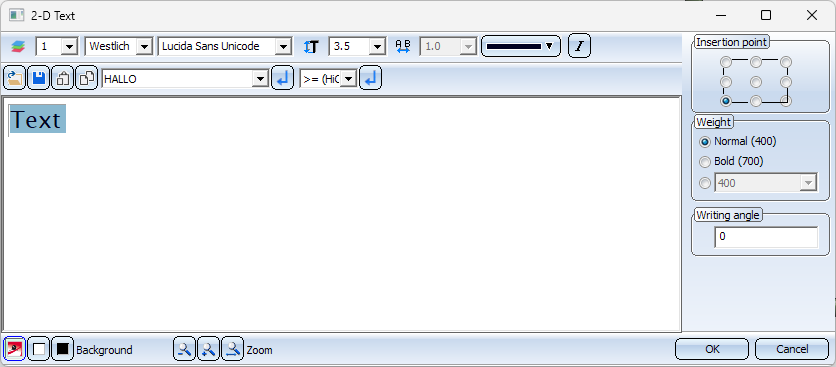Screen dimensions: 836x367
Task: Click the Zoom fit width magnifier icon
Action: 232,349
